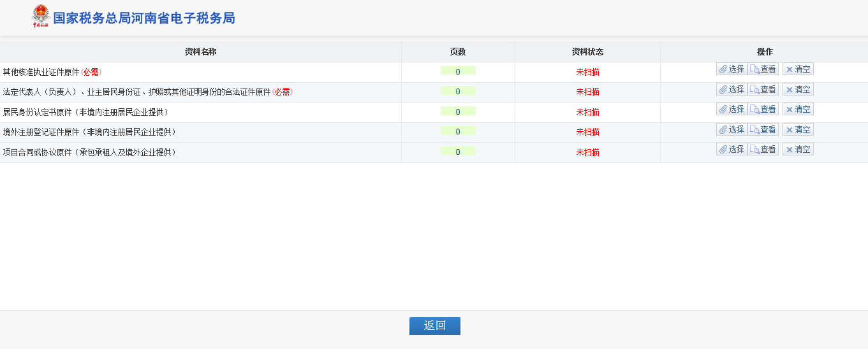Click 查看 for 居民身份认定书原件 row
The height and width of the screenshot is (349, 868).
[763, 110]
